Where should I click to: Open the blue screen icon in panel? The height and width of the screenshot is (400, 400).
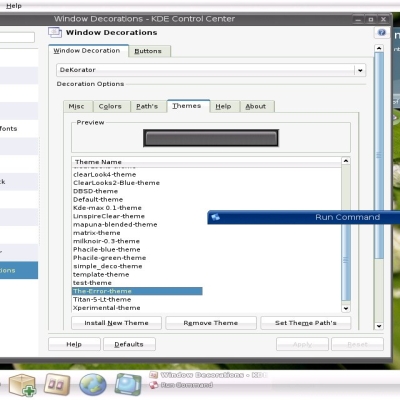pyautogui.click(x=128, y=385)
